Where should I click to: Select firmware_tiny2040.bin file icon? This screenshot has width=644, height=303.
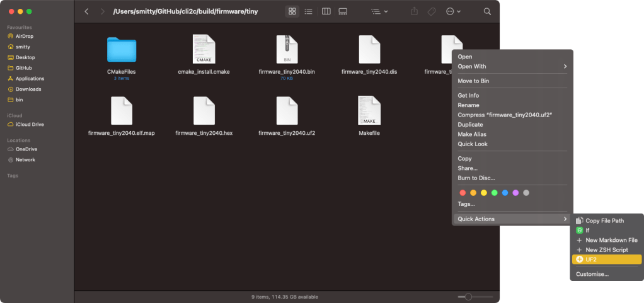[287, 49]
